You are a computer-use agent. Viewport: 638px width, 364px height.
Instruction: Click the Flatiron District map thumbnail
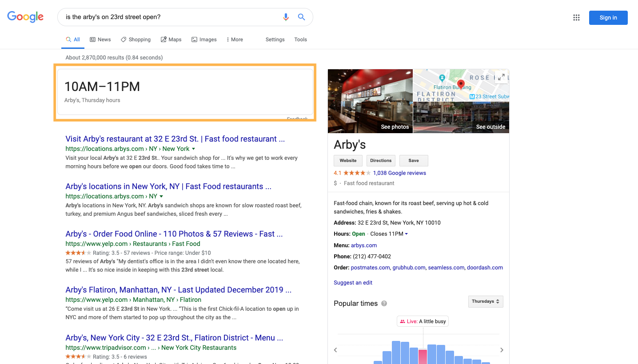point(461,85)
